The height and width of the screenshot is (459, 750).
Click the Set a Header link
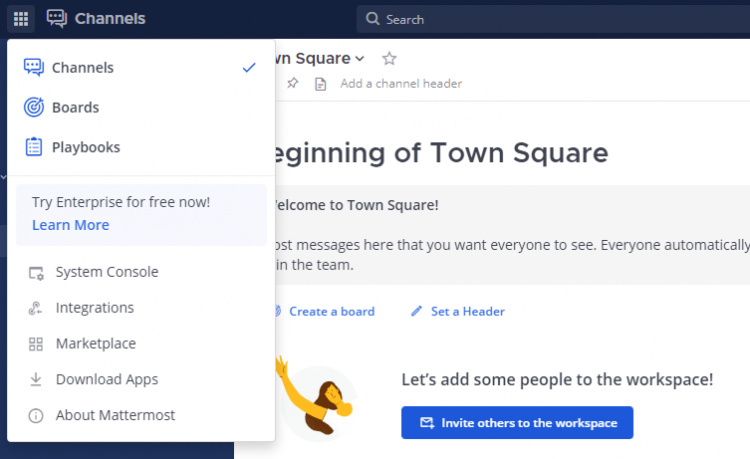pyautogui.click(x=467, y=311)
